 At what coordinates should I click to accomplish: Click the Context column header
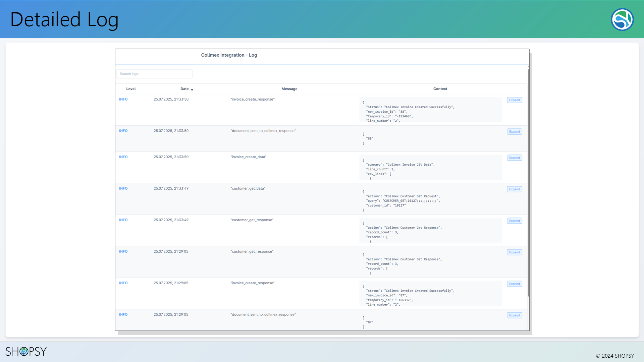[x=440, y=89]
